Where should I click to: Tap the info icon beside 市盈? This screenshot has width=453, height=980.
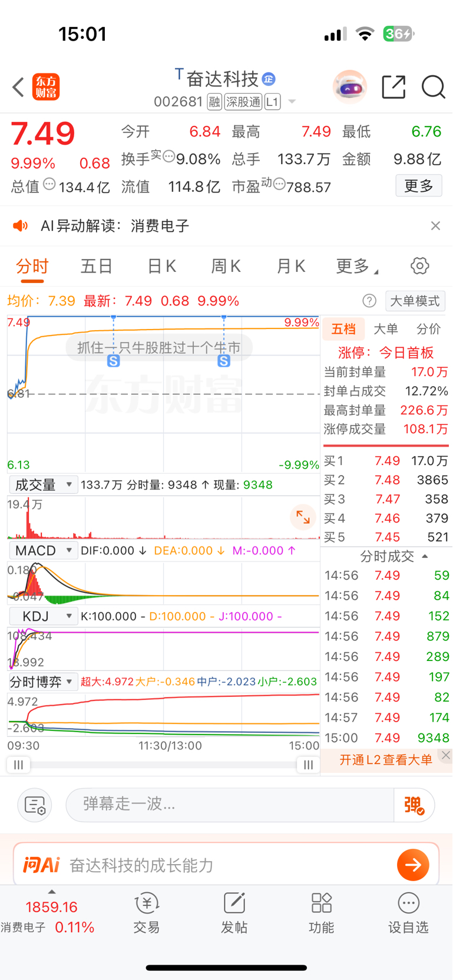(x=279, y=184)
